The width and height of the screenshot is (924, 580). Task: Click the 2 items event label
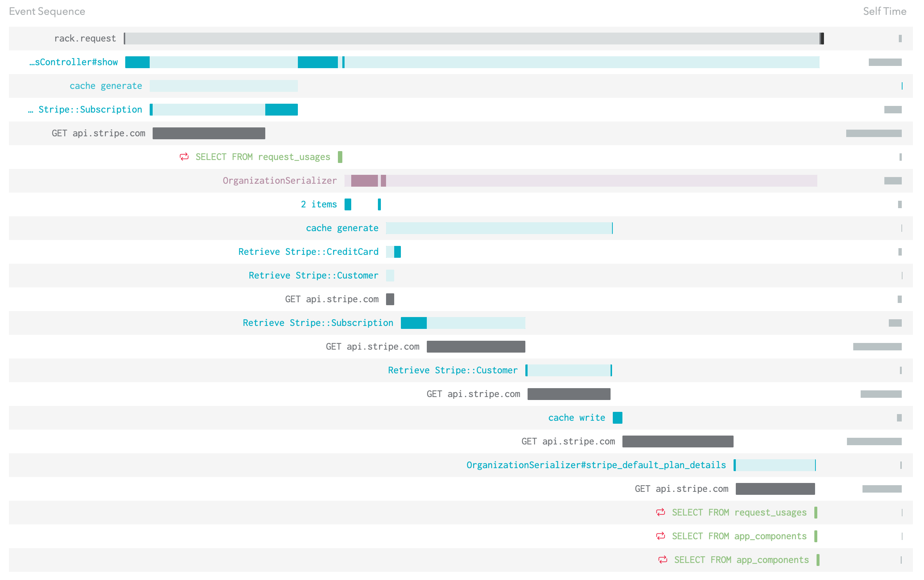(318, 204)
